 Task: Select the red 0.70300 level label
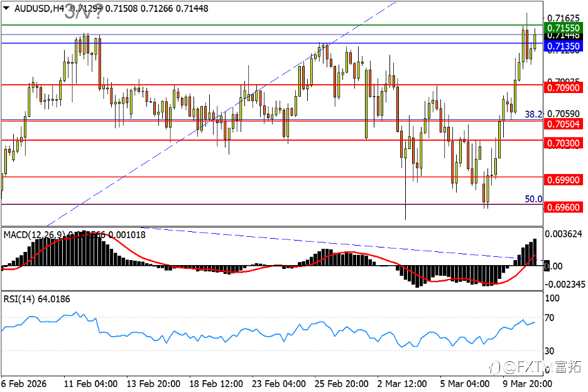563,143
